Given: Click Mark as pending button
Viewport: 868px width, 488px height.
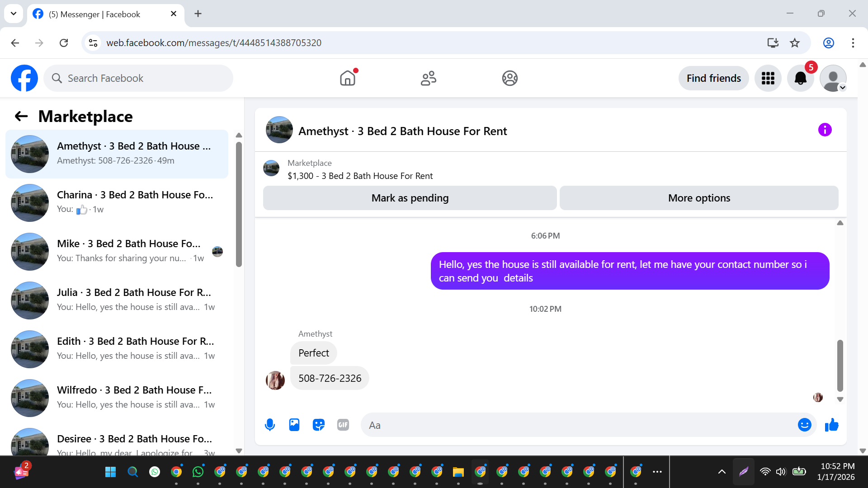Looking at the screenshot, I should point(410,198).
